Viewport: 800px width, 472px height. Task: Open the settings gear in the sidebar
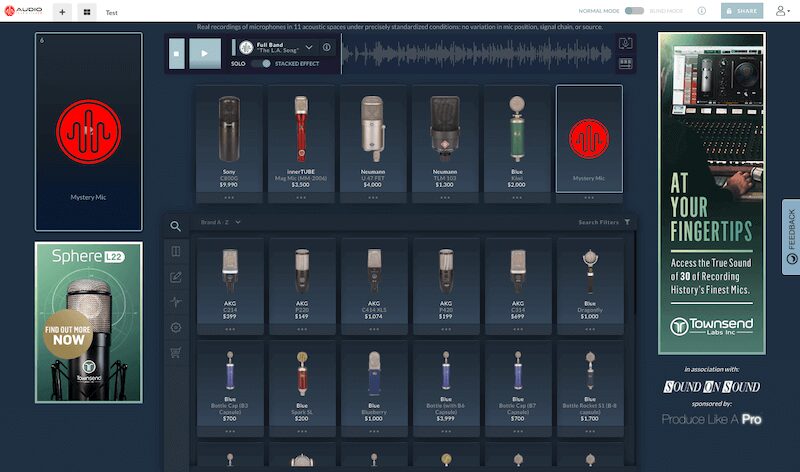176,328
